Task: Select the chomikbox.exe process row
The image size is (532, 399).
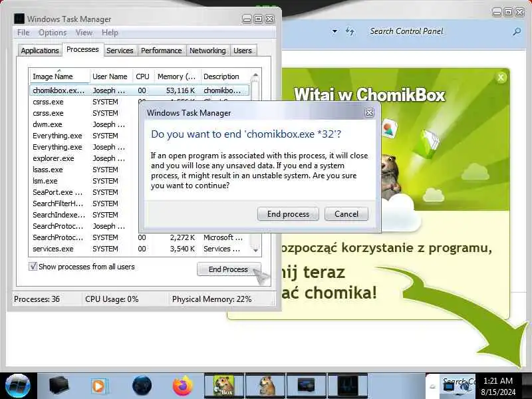Action: tap(140, 90)
